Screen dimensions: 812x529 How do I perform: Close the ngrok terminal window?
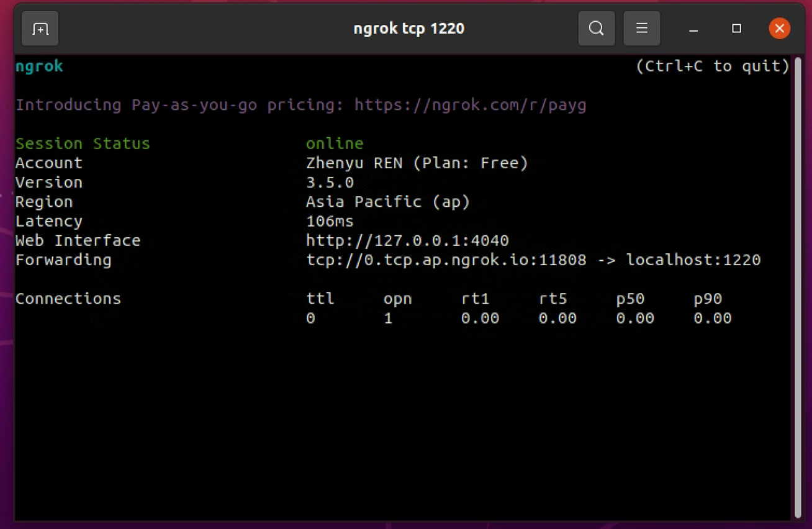pos(780,29)
